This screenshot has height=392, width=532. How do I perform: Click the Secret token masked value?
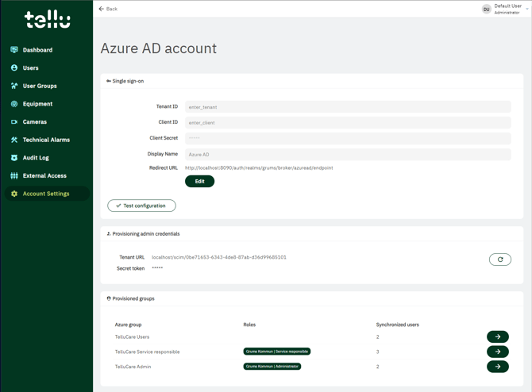tap(157, 268)
